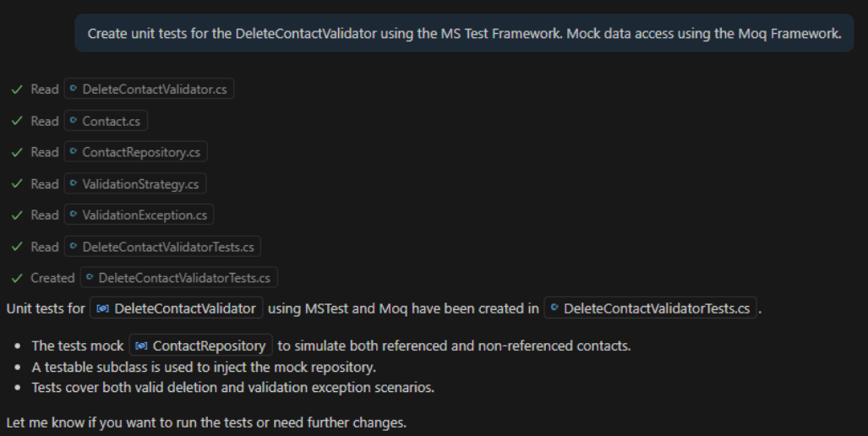Image resolution: width=868 pixels, height=436 pixels.
Task: Click the file icon beside ValidationException.cs
Action: (x=74, y=215)
